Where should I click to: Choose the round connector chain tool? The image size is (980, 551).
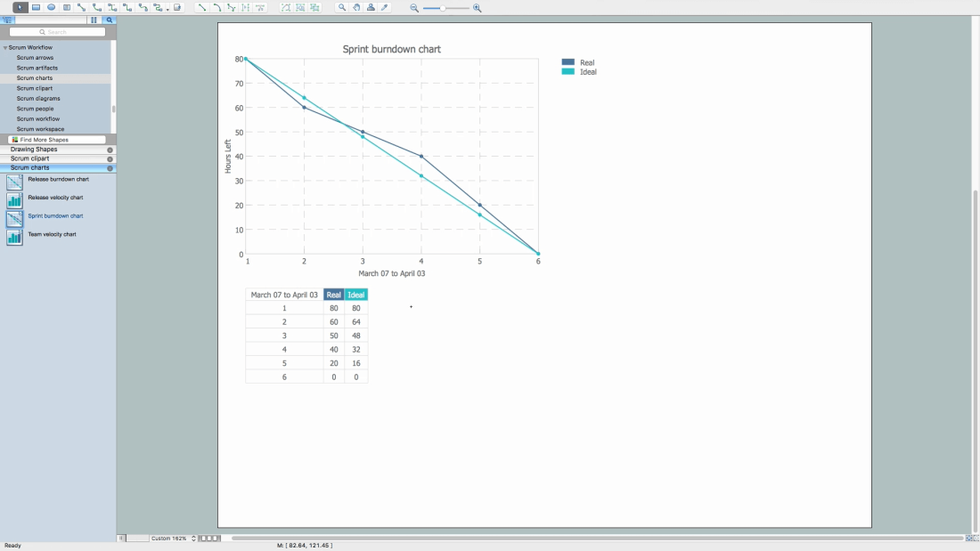click(158, 7)
